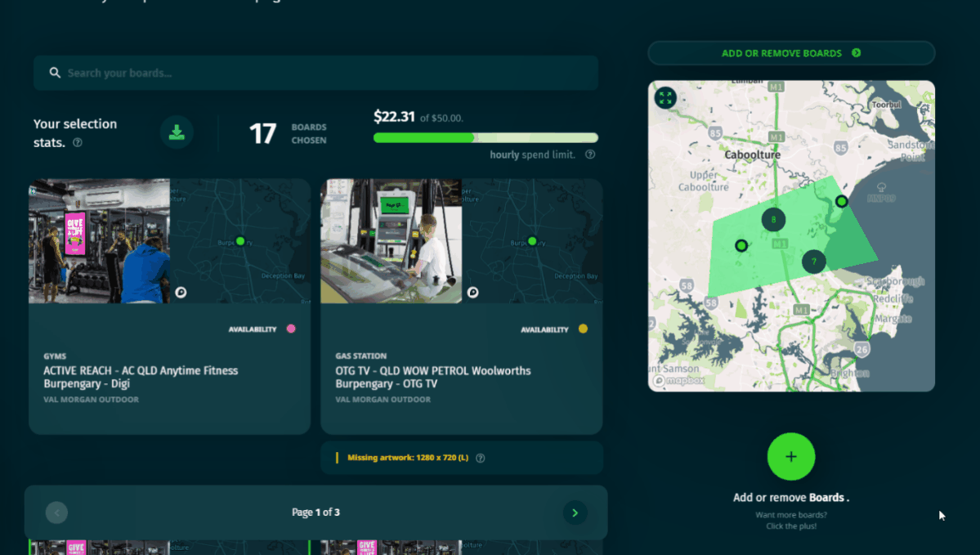The height and width of the screenshot is (555, 980).
Task: Click the map cluster marker labeled 7
Action: 814,262
